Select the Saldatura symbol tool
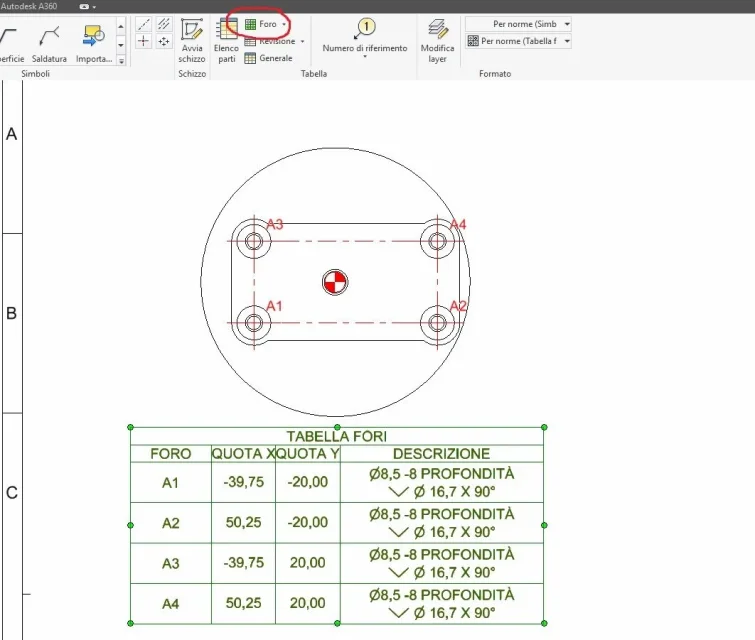 point(49,44)
